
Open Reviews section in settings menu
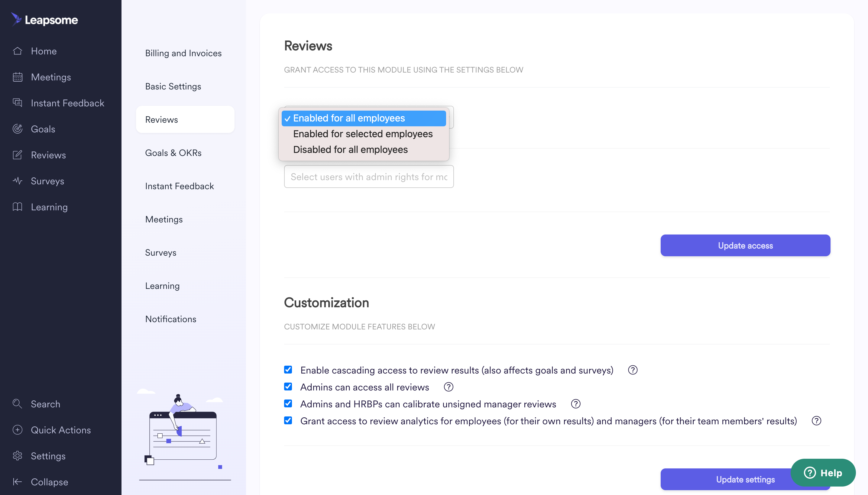(x=185, y=119)
